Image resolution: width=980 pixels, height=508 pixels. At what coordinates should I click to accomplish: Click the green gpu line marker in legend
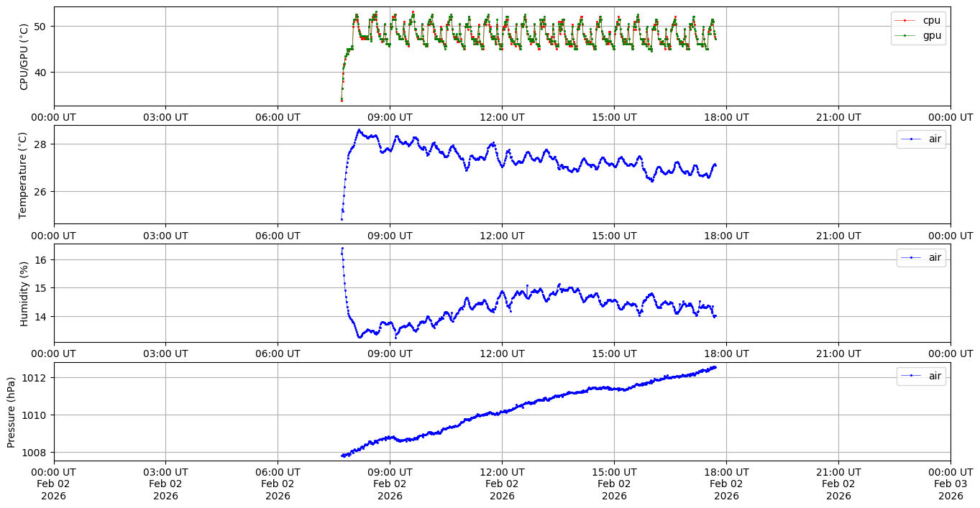(x=906, y=34)
